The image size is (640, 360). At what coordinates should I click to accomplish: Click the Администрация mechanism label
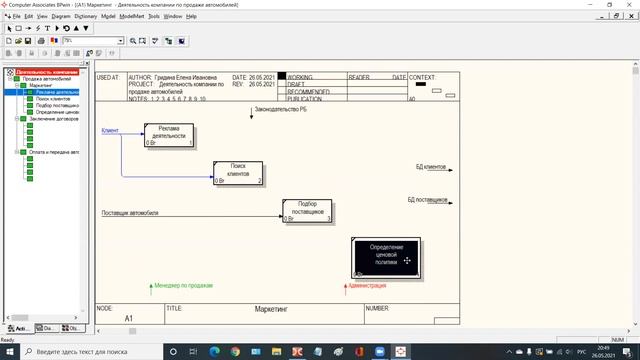(367, 285)
